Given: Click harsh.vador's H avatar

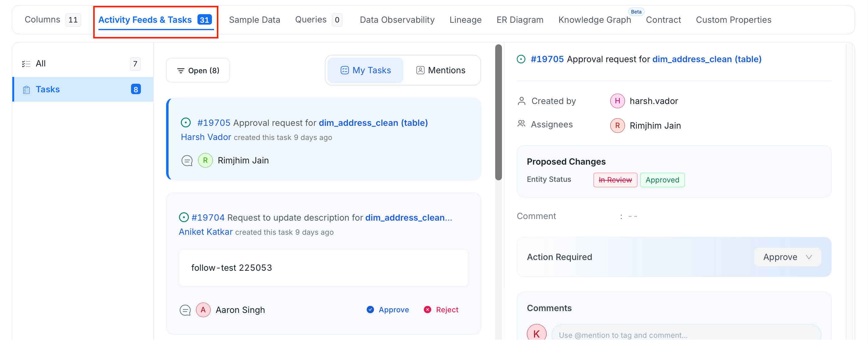Looking at the screenshot, I should click(x=617, y=101).
